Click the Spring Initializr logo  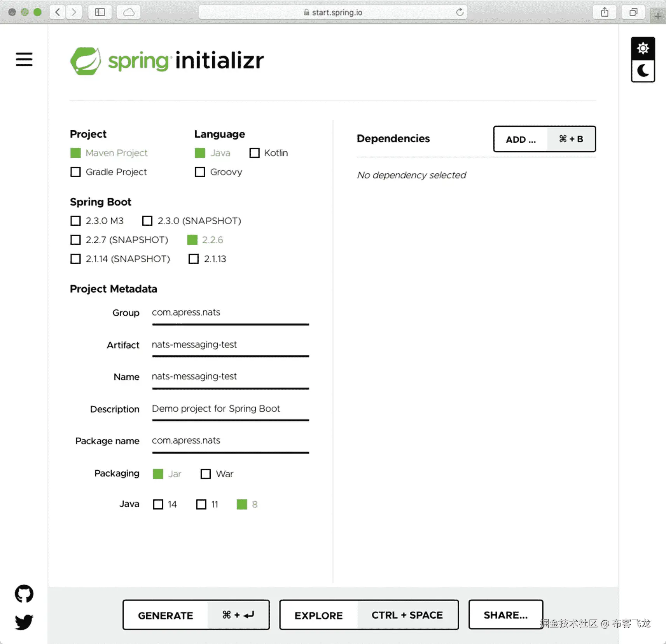coord(167,61)
